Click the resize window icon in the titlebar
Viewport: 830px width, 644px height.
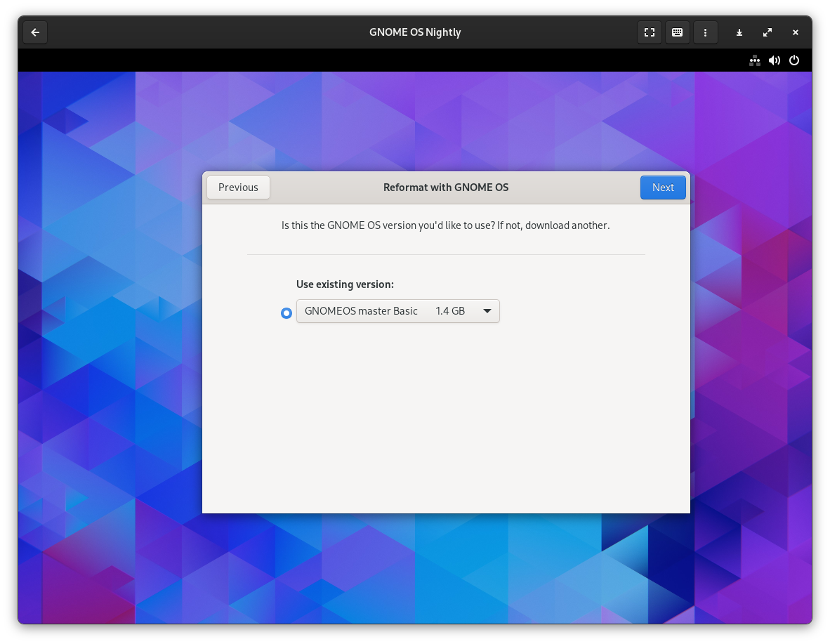click(767, 32)
